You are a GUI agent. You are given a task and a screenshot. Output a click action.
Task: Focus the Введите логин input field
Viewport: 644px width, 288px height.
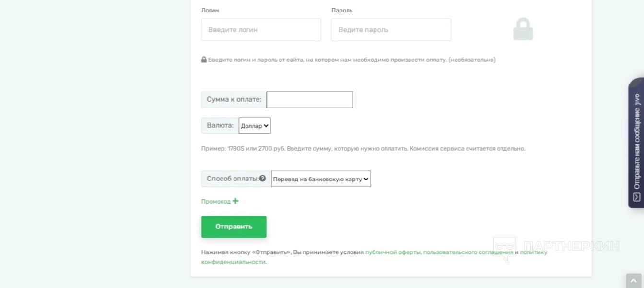(261, 30)
